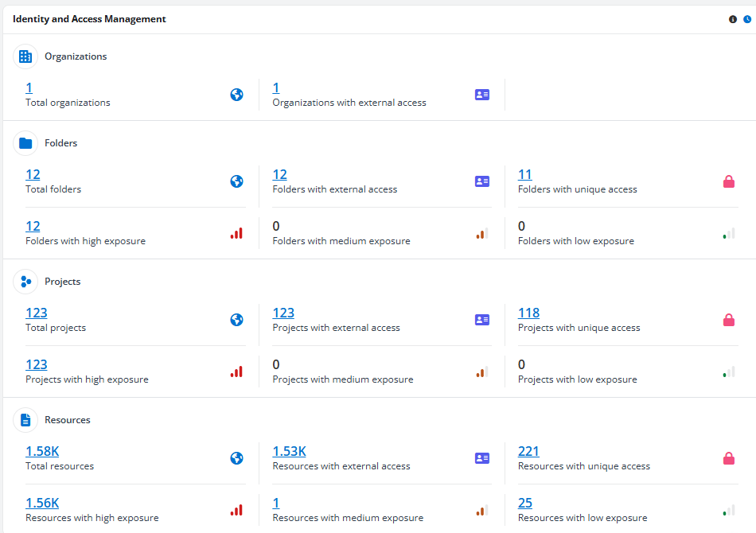Viewport: 756px width, 533px height.
Task: Click the blue Folders section icon
Action: [x=25, y=142]
